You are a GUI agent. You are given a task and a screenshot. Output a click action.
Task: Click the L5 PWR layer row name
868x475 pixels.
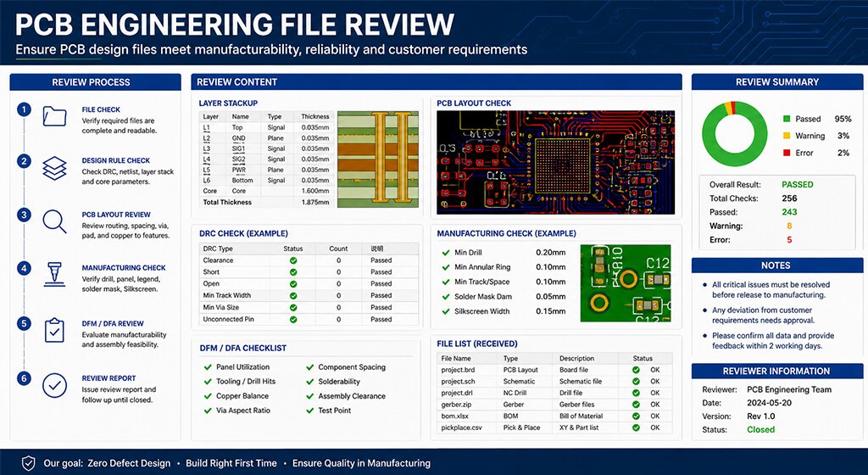click(238, 170)
